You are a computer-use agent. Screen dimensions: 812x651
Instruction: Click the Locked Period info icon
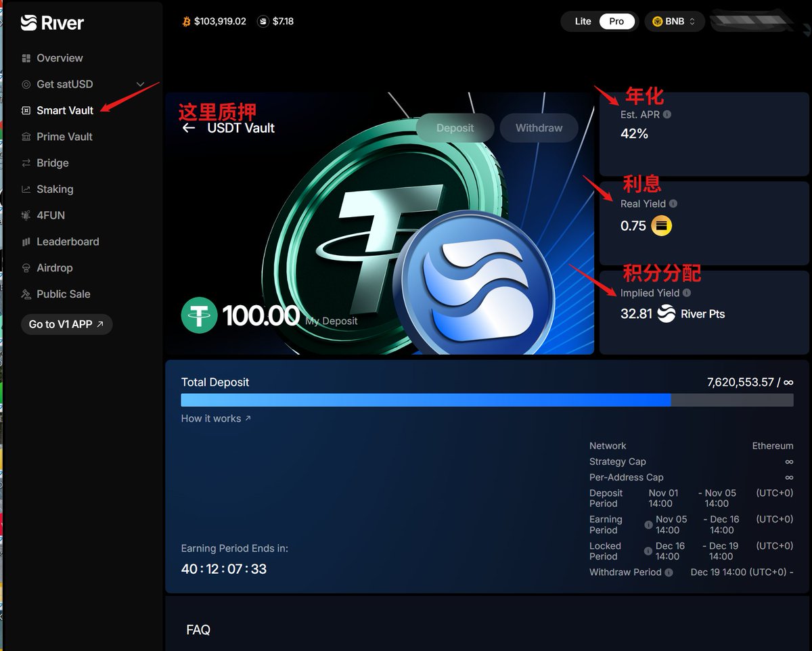tap(649, 551)
